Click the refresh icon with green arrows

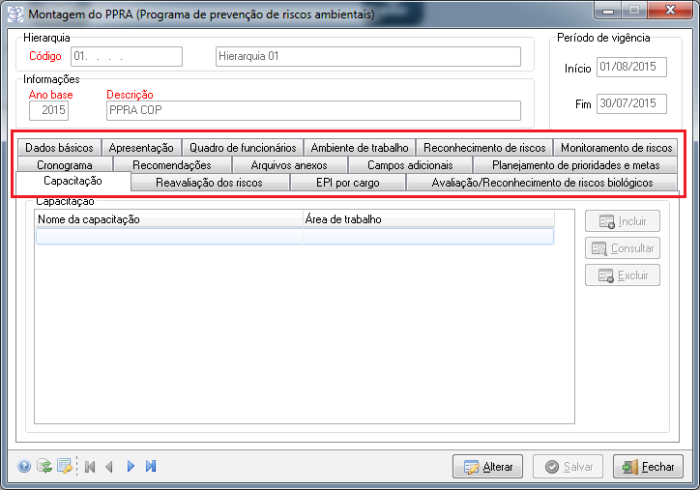click(44, 466)
